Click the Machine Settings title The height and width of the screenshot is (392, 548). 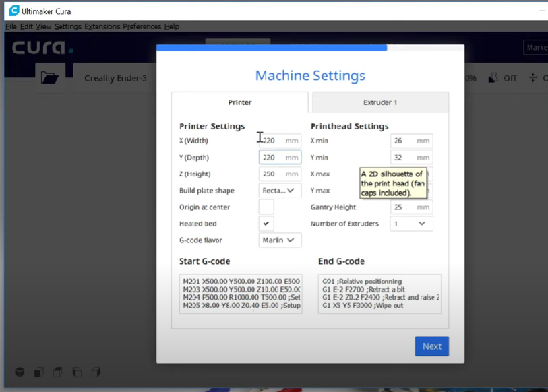click(x=310, y=75)
